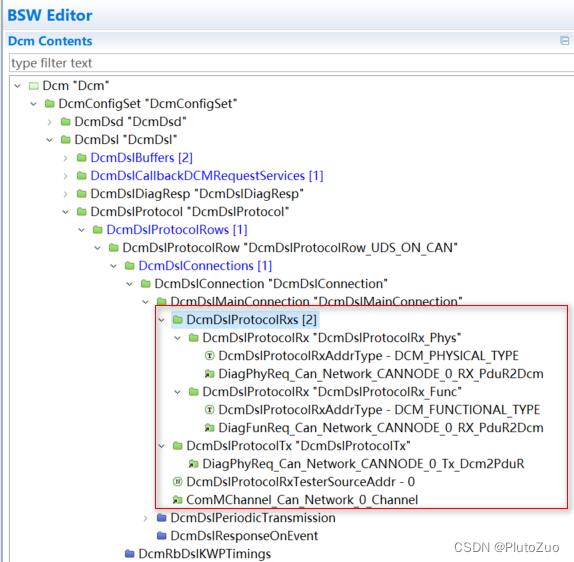
Task: Click the DiagPhyReq Tx Dcm2PduR reference icon
Action: pos(193,464)
